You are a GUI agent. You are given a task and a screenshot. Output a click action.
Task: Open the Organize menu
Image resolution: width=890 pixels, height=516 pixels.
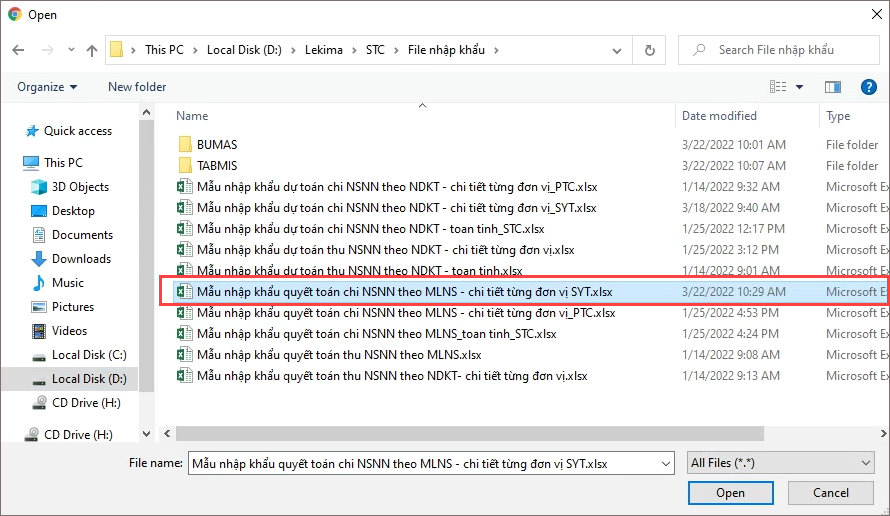pos(47,87)
